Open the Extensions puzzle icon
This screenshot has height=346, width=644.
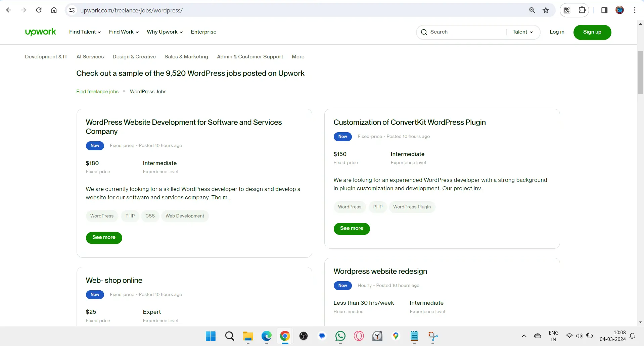(582, 10)
